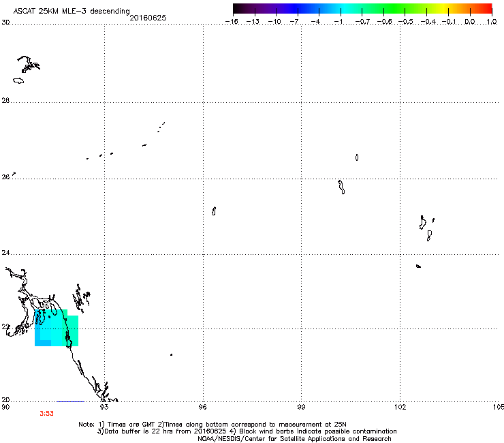
Task: Click the lake outline near 100E 26N
Action: (341, 187)
